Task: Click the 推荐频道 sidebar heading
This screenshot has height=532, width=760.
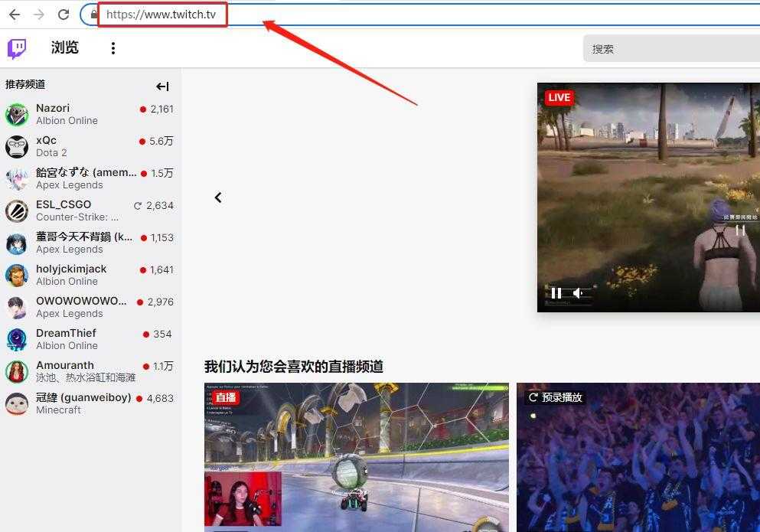Action: (x=25, y=84)
